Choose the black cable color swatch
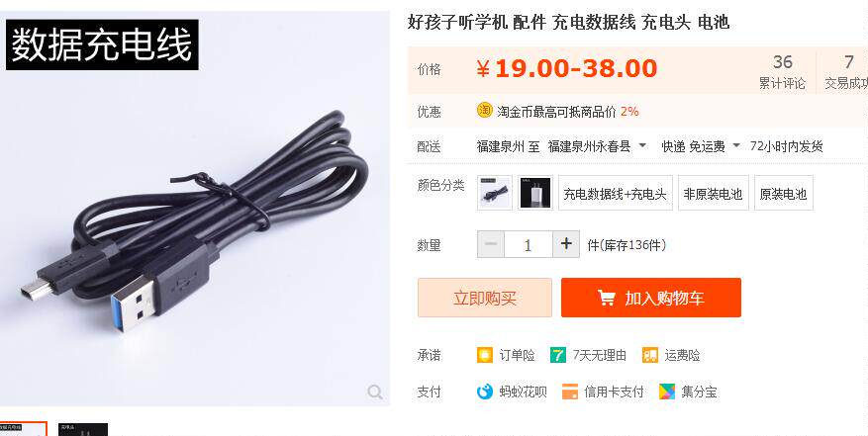This screenshot has height=436, width=868. pos(494,193)
